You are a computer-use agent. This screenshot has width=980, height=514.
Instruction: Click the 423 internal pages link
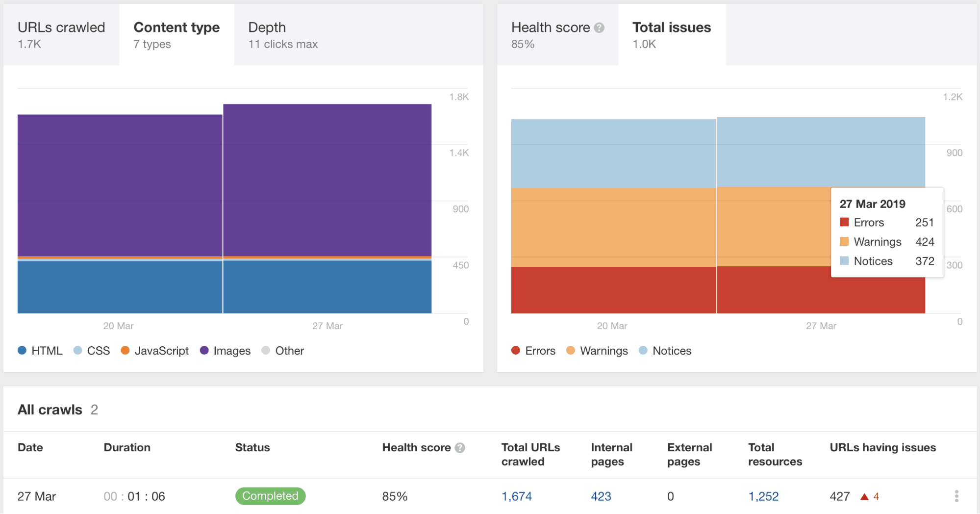point(601,496)
